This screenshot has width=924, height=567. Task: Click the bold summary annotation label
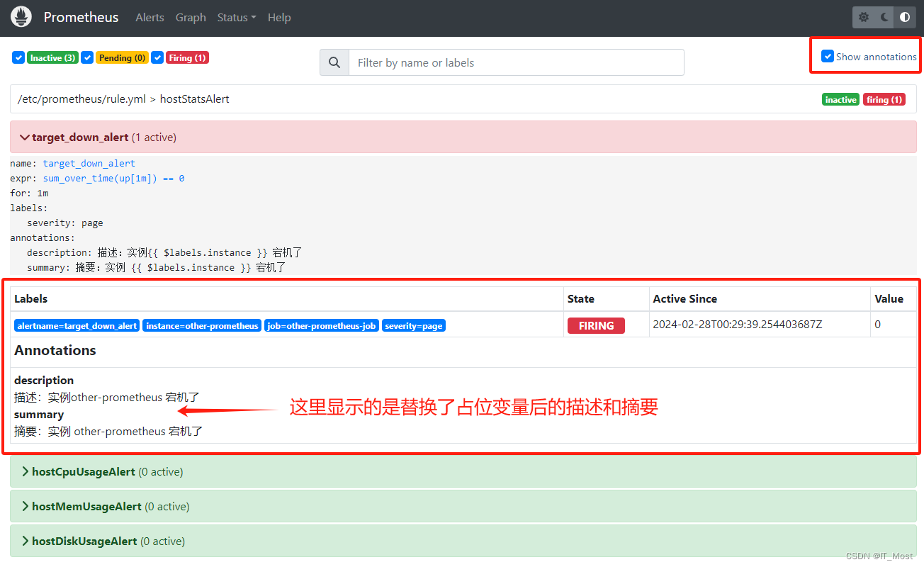39,415
